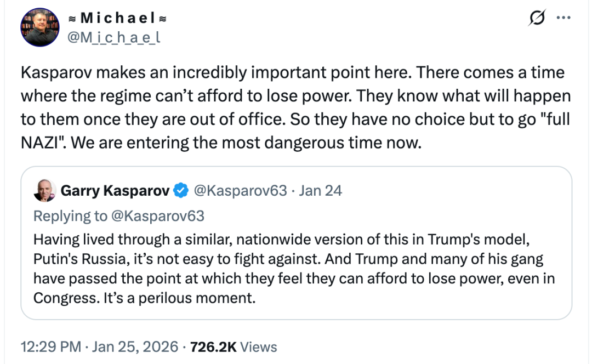Click Garry Kasparov's small avatar
Screen dimensions: 592x364
(44, 190)
